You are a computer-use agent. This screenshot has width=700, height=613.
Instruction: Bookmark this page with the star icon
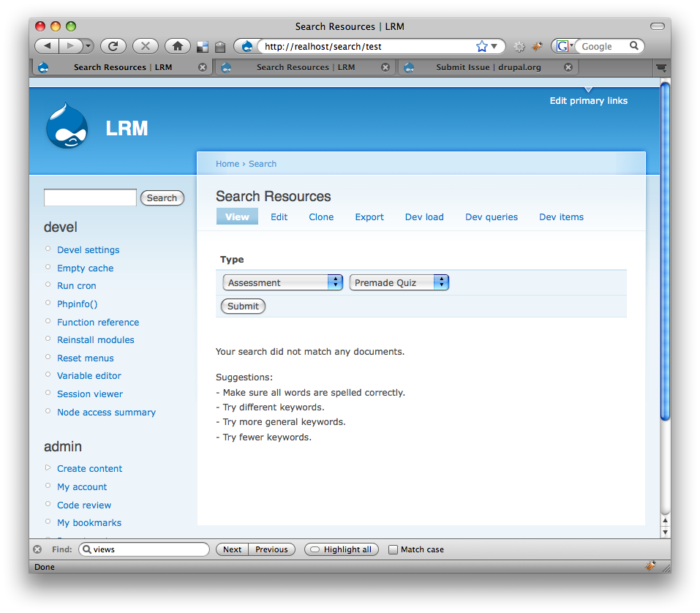point(482,46)
